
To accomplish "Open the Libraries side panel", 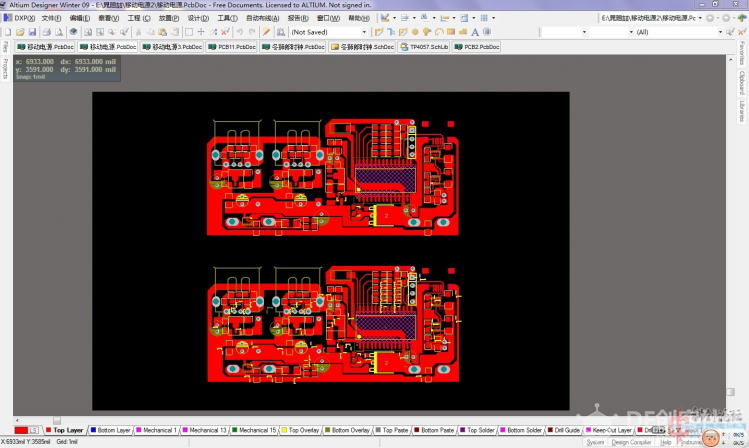I will pyautogui.click(x=742, y=111).
